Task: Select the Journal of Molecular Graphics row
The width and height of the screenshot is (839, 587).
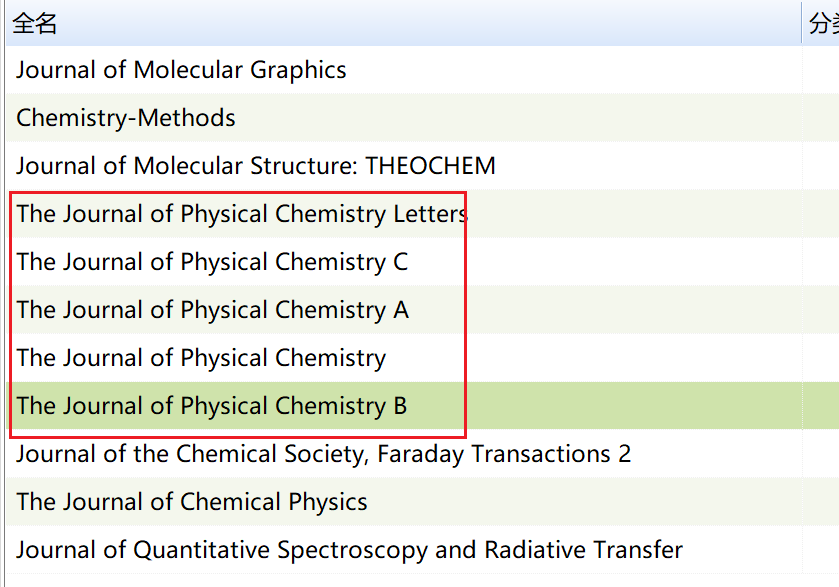Action: point(181,70)
